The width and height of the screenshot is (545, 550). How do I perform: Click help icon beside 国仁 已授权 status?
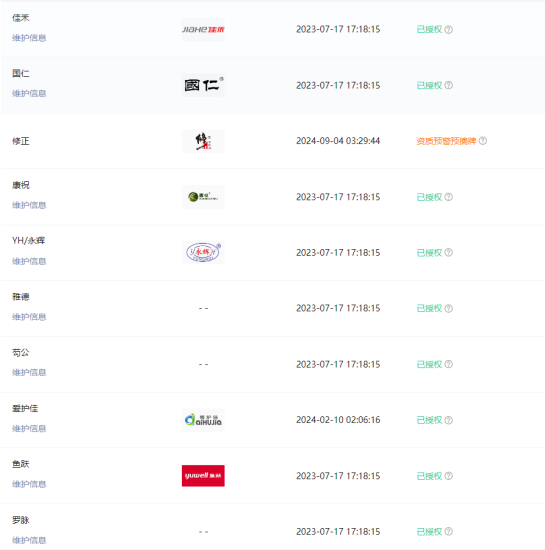(x=449, y=85)
